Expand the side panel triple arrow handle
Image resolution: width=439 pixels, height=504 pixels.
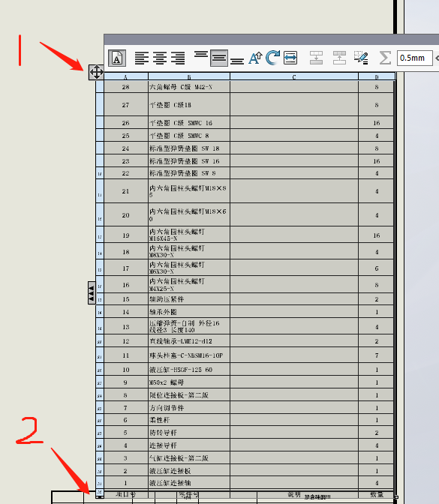(92, 292)
